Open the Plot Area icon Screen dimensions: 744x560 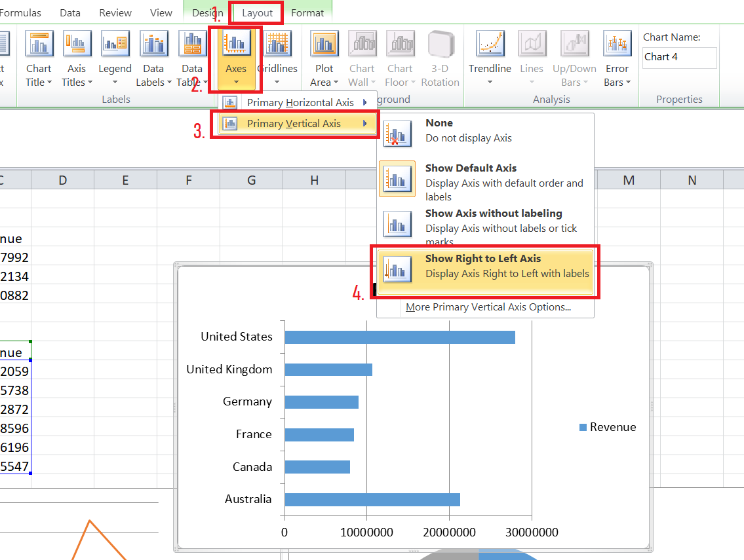[x=324, y=45]
